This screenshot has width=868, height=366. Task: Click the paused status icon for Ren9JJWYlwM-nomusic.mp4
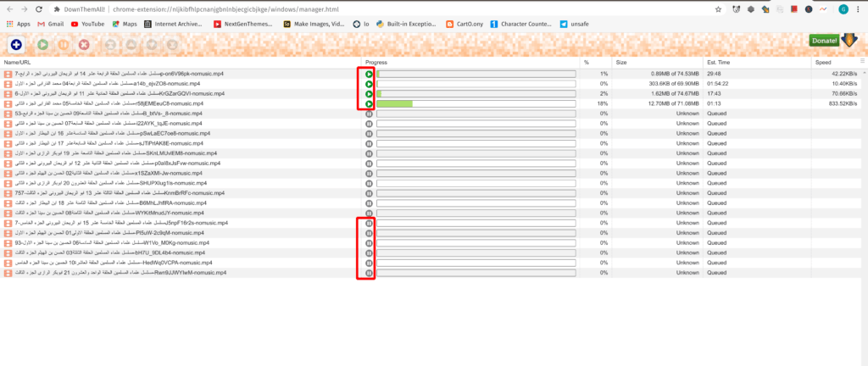pyautogui.click(x=369, y=273)
